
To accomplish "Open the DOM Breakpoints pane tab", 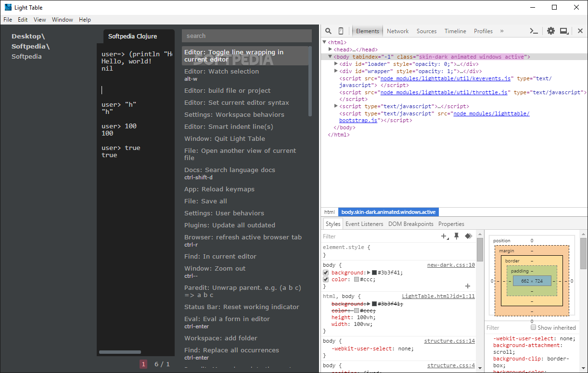I will coord(411,224).
